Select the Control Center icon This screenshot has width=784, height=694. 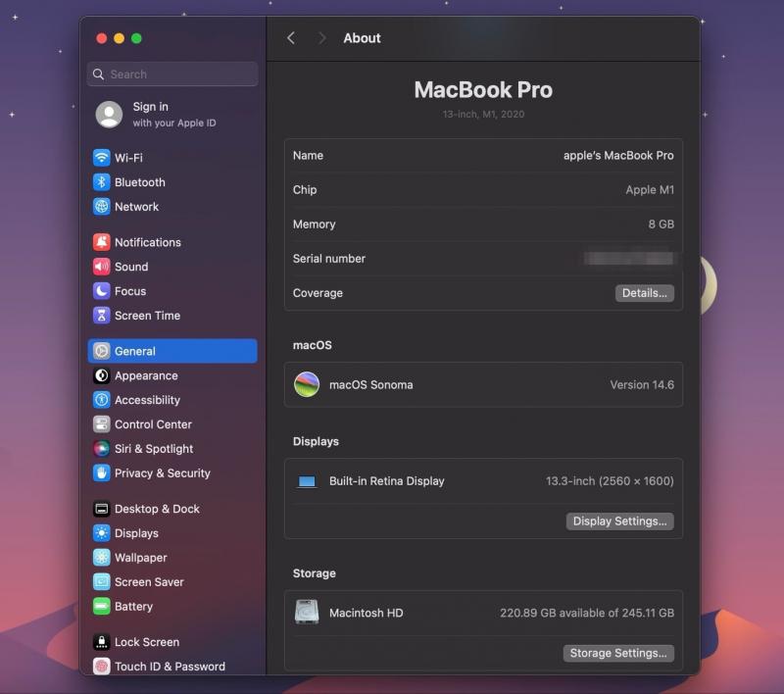[102, 424]
